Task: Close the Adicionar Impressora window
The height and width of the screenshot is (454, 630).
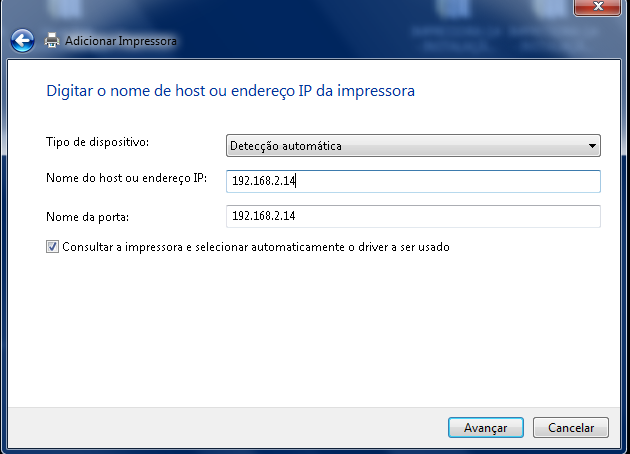Action: click(x=597, y=7)
